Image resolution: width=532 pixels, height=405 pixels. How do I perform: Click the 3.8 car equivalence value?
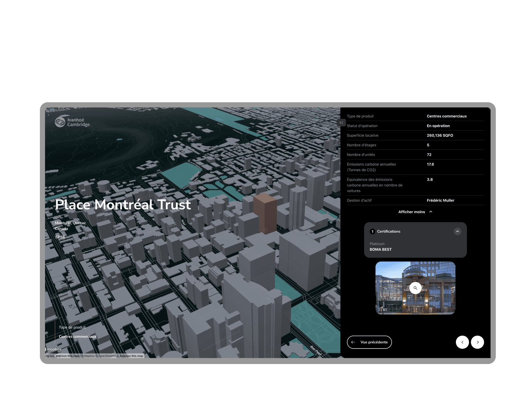430,179
